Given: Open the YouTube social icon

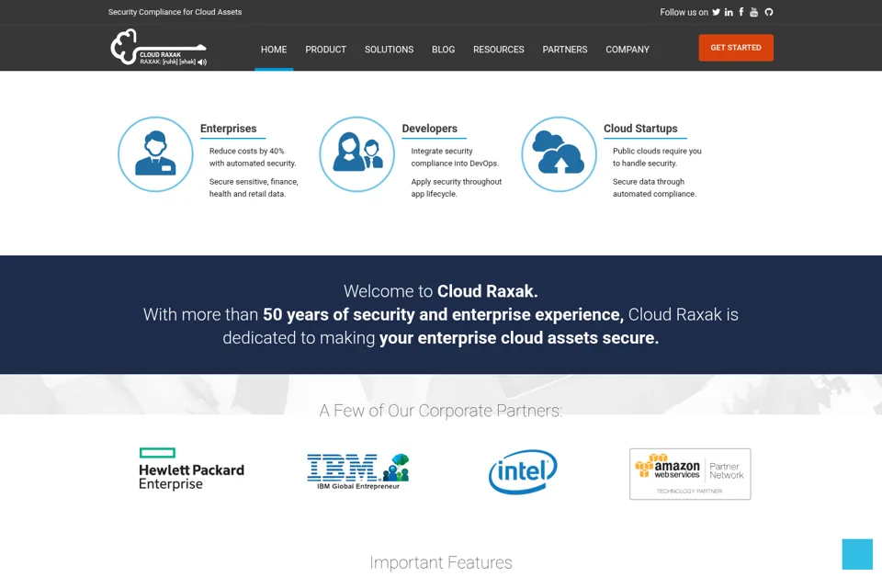Looking at the screenshot, I should [753, 12].
